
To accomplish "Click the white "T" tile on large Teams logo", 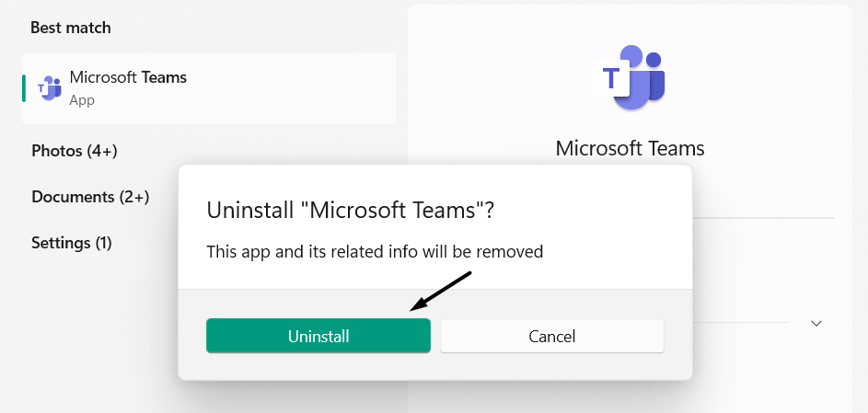I will pos(612,79).
